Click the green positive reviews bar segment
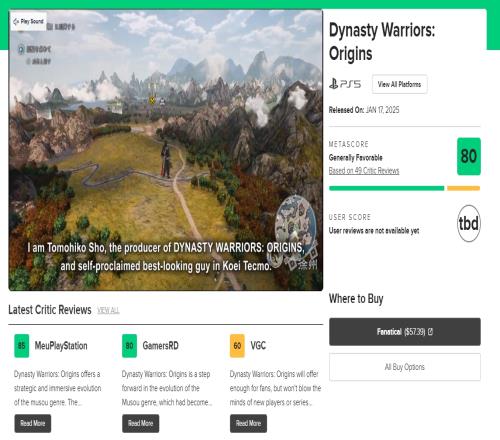This screenshot has height=440, width=500. 386,188
